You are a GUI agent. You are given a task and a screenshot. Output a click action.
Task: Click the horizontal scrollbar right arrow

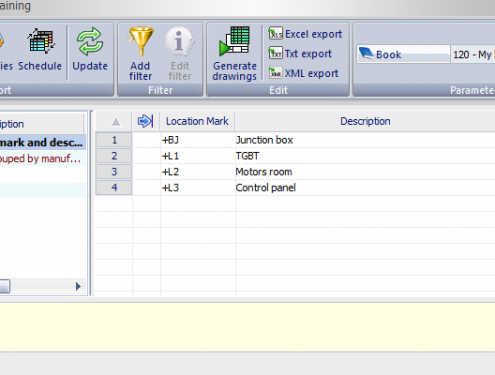point(78,286)
